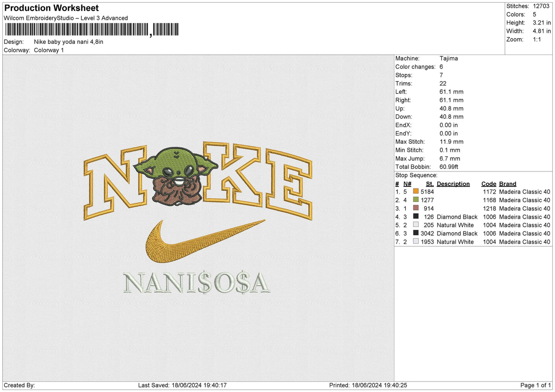
Task: Click the orange swatch for stop 1
Action: pos(415,191)
